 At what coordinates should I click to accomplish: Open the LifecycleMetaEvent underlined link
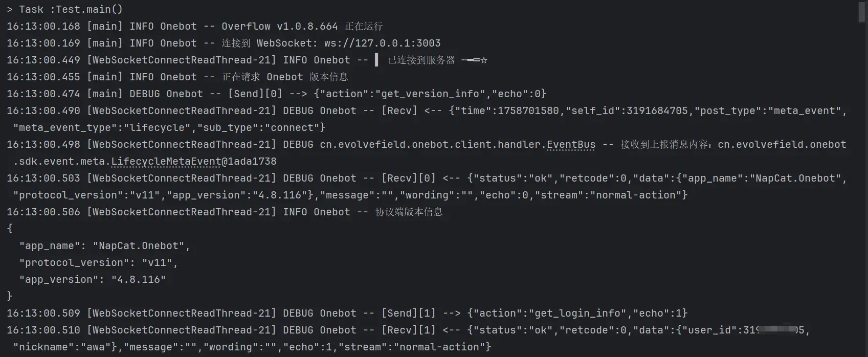click(166, 162)
